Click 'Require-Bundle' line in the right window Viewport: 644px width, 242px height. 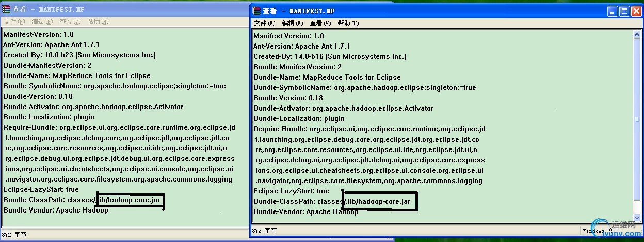[x=369, y=129]
